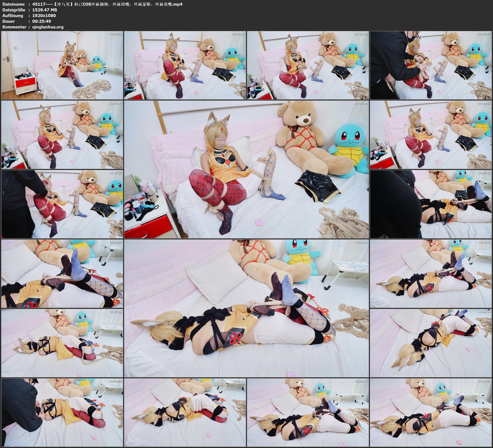The image size is (493, 448).
Task: Click the large frame at 00:14:56
Action: (x=247, y=308)
